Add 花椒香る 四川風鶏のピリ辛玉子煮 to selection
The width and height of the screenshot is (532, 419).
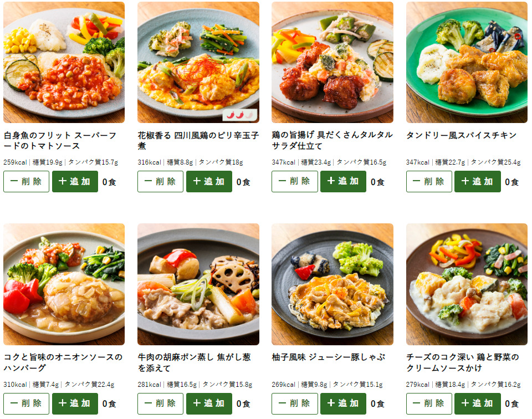pyautogui.click(x=209, y=181)
